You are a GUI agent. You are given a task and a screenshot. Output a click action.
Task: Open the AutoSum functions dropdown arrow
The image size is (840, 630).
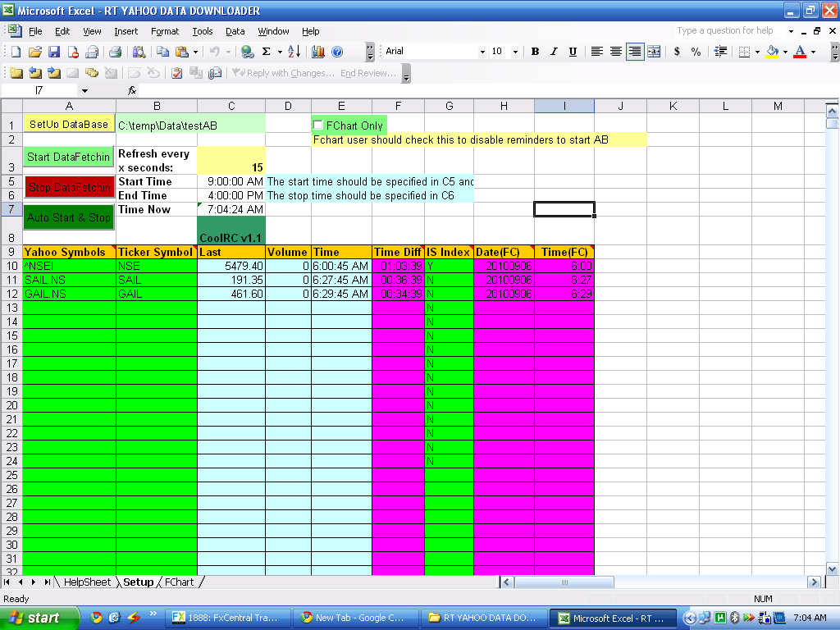tap(280, 52)
